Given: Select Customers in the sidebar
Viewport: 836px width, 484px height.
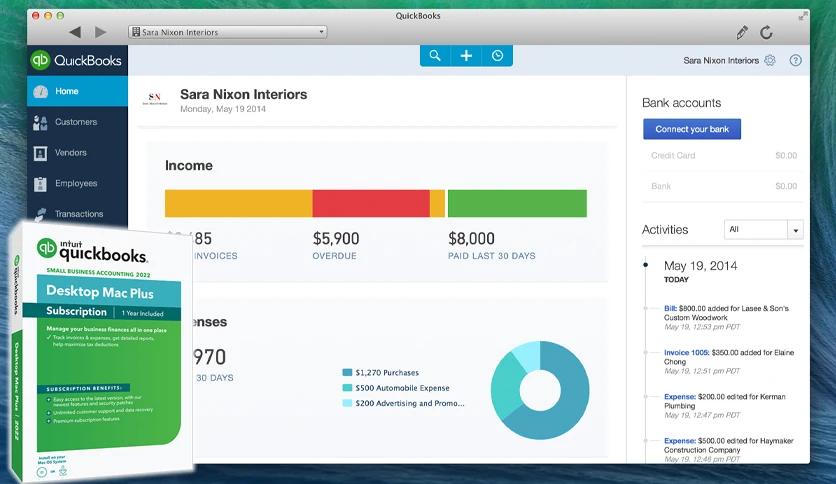Looking at the screenshot, I should pos(76,122).
